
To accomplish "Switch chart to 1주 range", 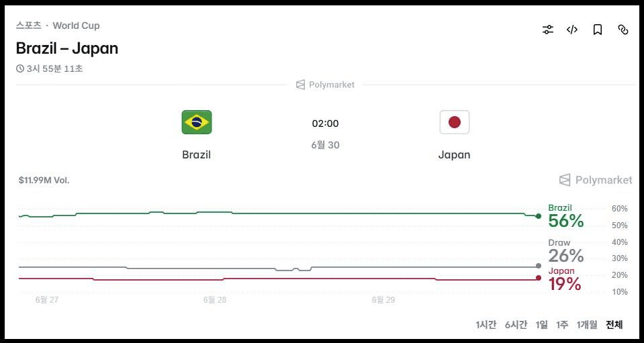I will [562, 324].
